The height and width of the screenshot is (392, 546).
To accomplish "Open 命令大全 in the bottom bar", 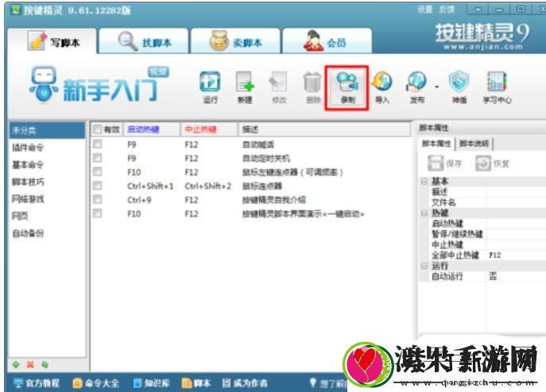I will (95, 383).
